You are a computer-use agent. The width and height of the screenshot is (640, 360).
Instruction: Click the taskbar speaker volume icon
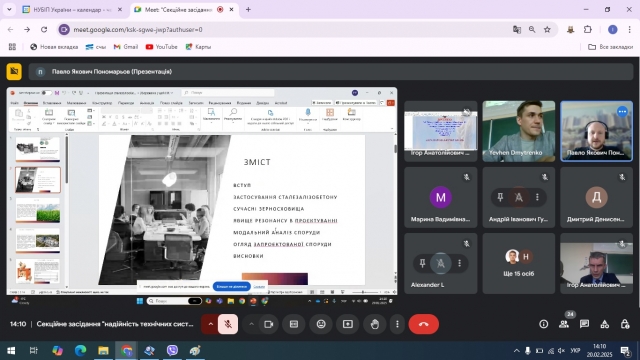point(562,351)
